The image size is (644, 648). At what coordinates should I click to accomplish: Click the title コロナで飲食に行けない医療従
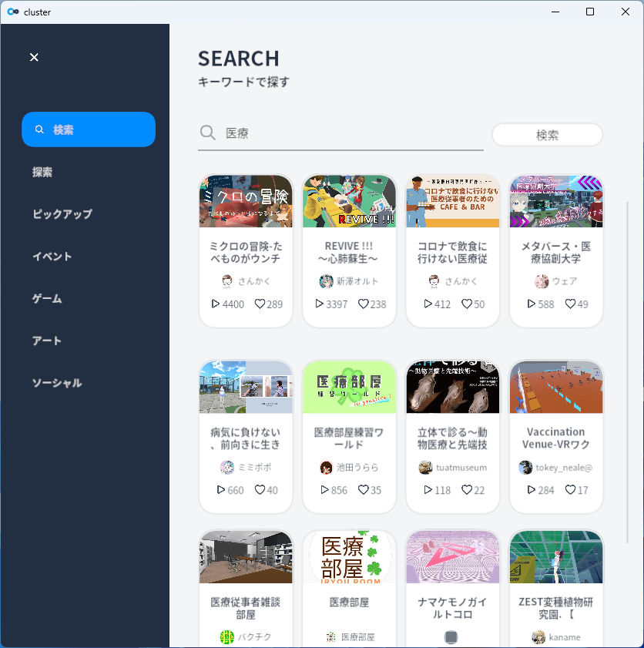point(453,253)
